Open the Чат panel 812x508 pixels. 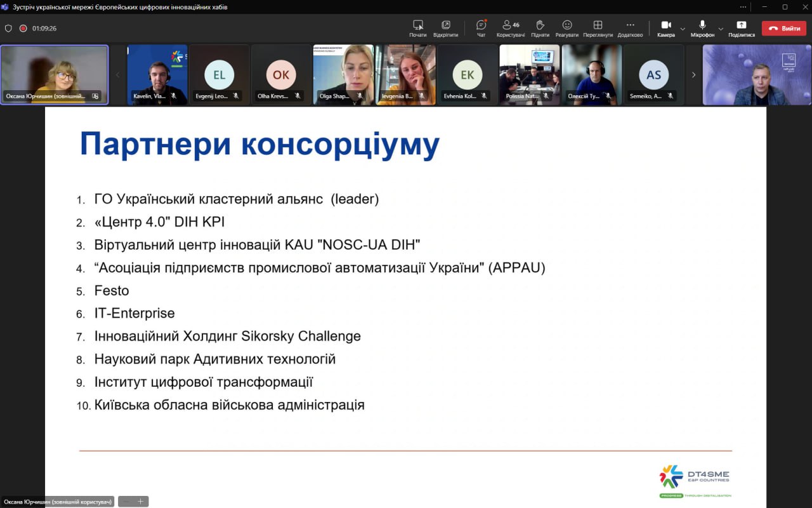pos(481,28)
